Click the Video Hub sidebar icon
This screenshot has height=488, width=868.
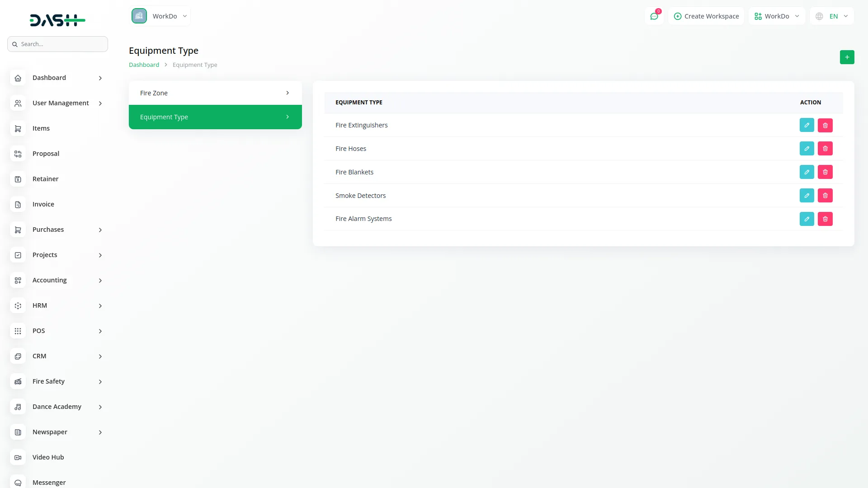click(x=18, y=457)
